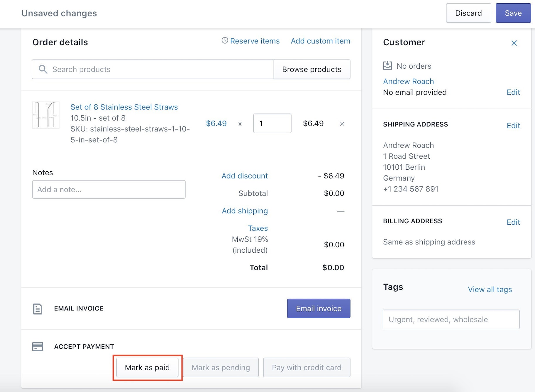The height and width of the screenshot is (392, 535).
Task: Click the search magnifier icon in products field
Action: click(x=43, y=69)
